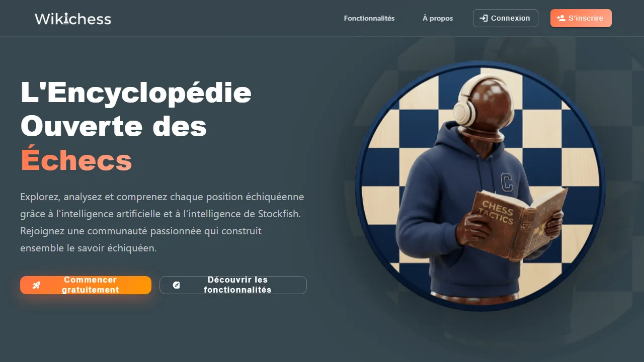Click the Wikichess logo

(x=73, y=19)
